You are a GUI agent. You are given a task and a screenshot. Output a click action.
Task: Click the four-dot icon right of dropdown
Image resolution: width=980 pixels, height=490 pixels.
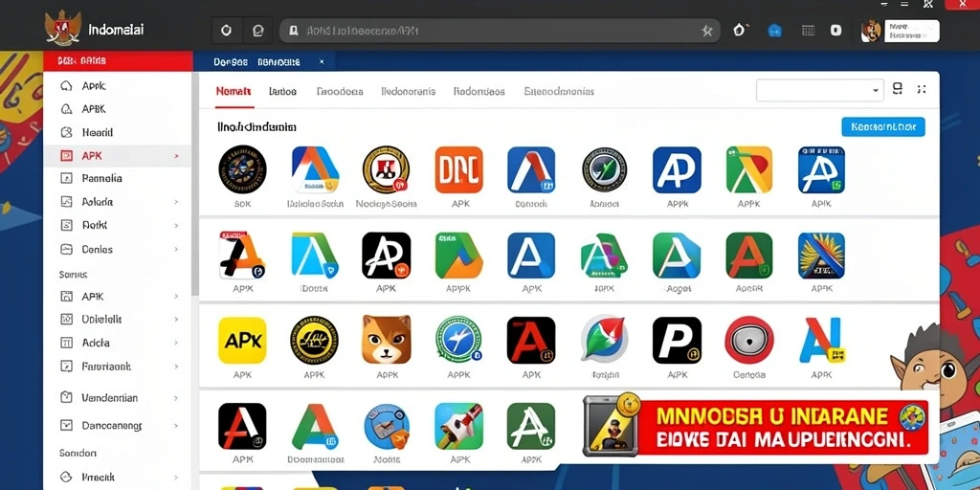click(x=922, y=89)
